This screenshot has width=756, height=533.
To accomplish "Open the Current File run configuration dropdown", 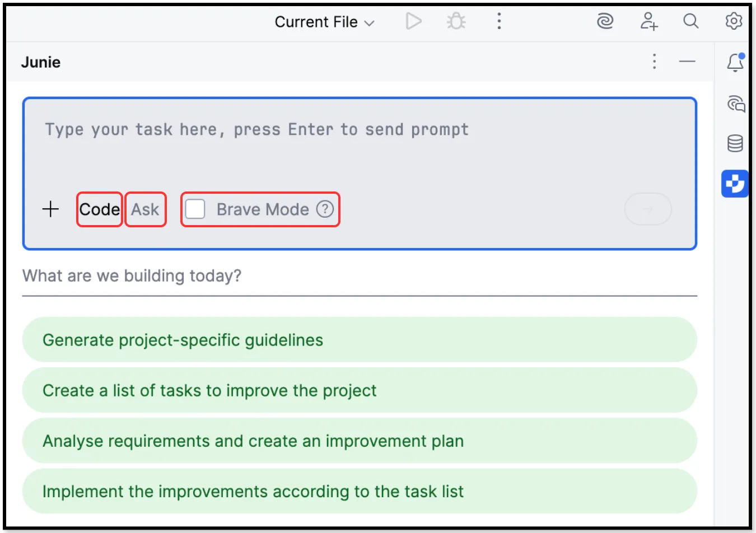I will (324, 21).
